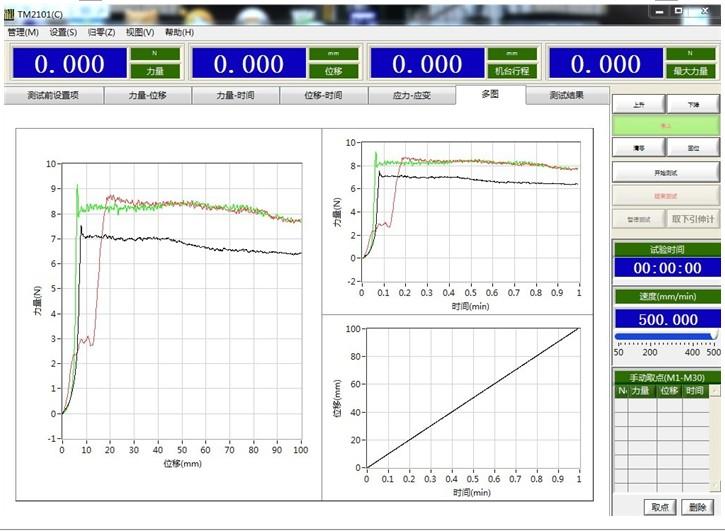Image resolution: width=725 pixels, height=531 pixels.
Task: Open the 管理(M) menu
Action: click(x=23, y=32)
